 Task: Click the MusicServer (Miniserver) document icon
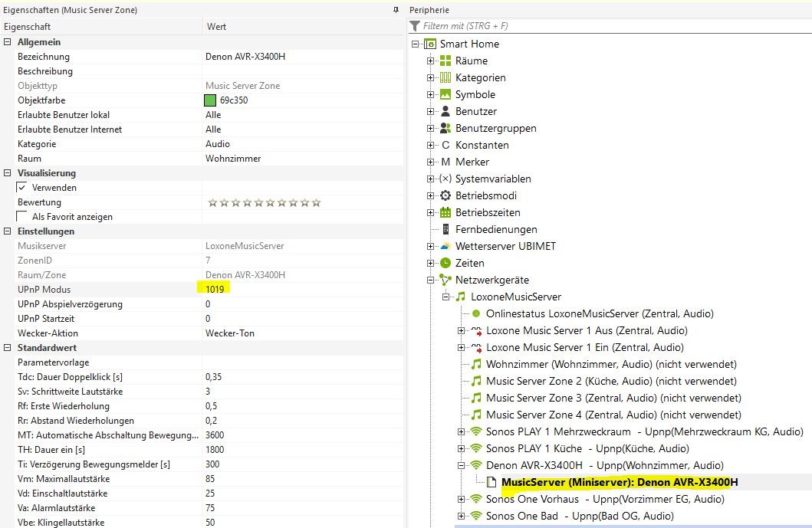[491, 483]
